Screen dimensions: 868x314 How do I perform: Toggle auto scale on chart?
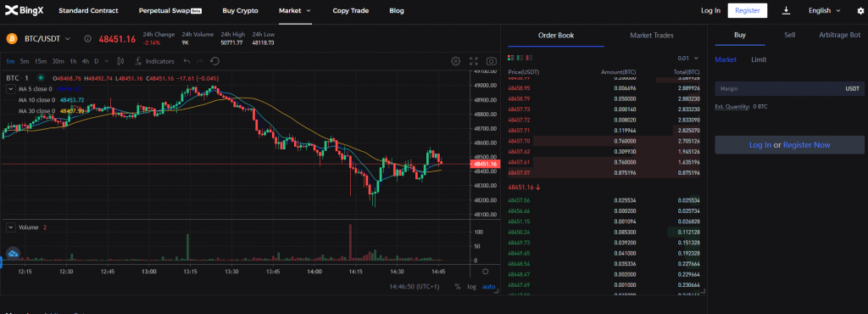click(488, 286)
